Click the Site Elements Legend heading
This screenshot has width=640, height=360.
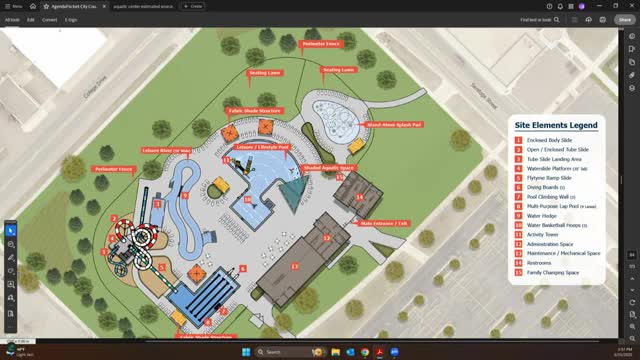tap(556, 125)
